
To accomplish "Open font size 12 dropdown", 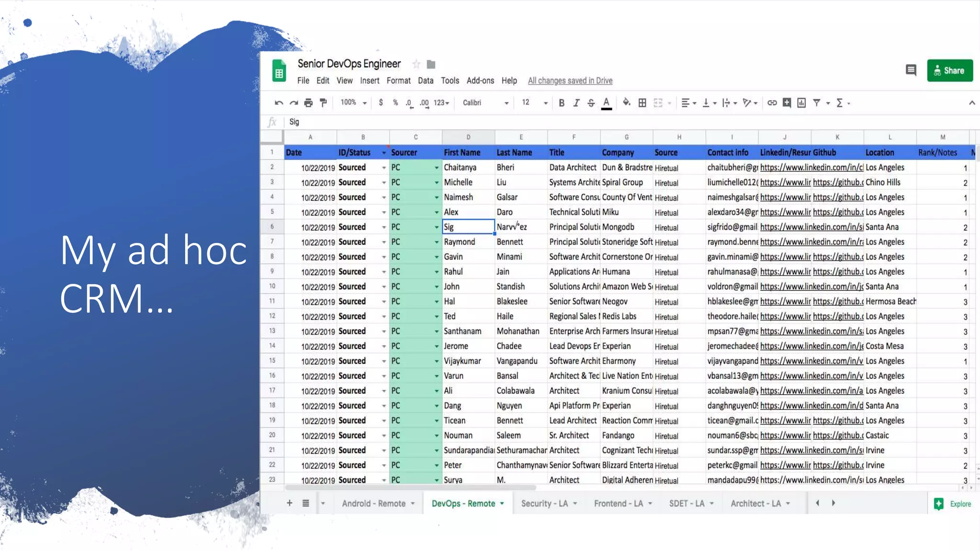I will pos(535,103).
